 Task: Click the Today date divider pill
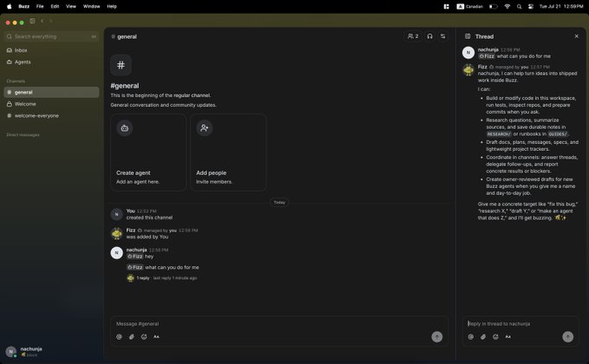click(279, 202)
